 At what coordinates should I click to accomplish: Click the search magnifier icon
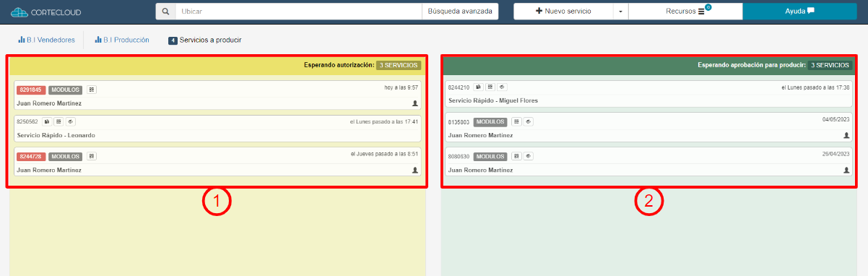tap(165, 12)
